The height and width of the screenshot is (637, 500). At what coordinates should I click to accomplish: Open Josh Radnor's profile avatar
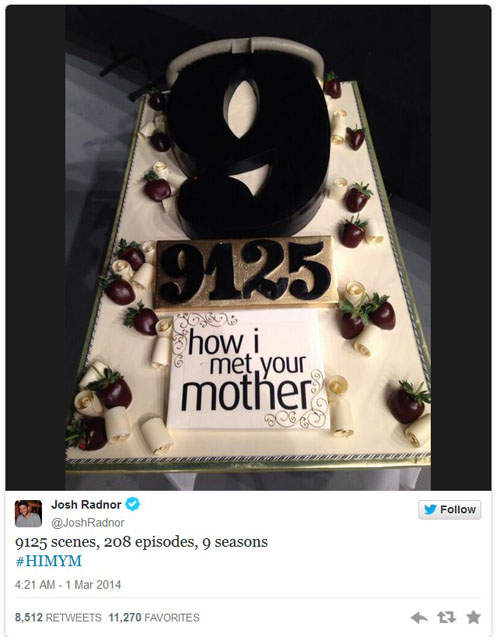click(x=28, y=514)
